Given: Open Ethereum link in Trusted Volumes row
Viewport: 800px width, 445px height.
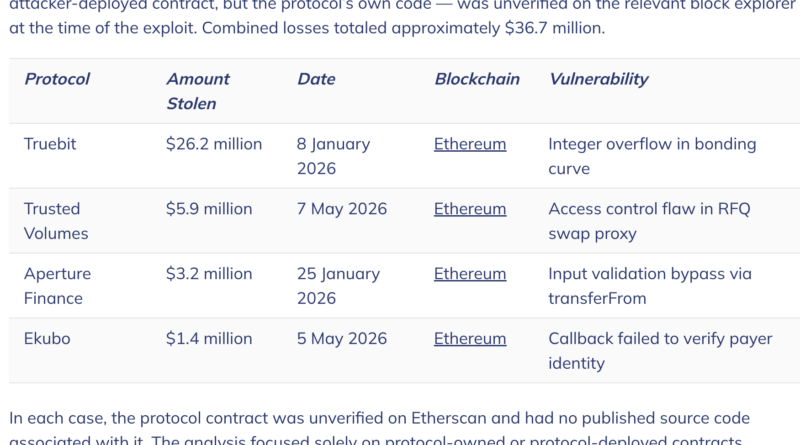Looking at the screenshot, I should [470, 209].
